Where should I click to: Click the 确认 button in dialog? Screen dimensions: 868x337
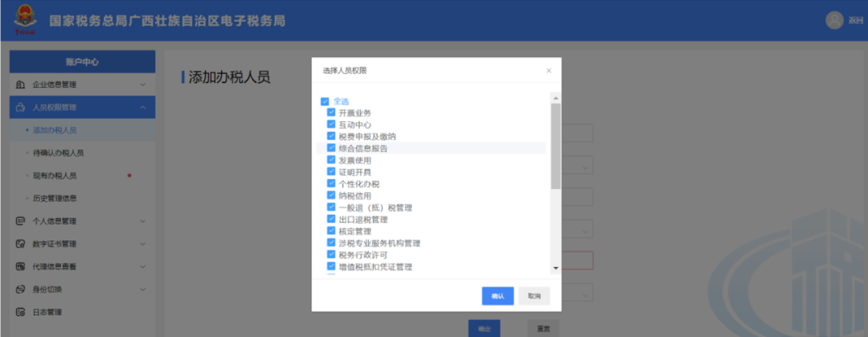point(497,296)
